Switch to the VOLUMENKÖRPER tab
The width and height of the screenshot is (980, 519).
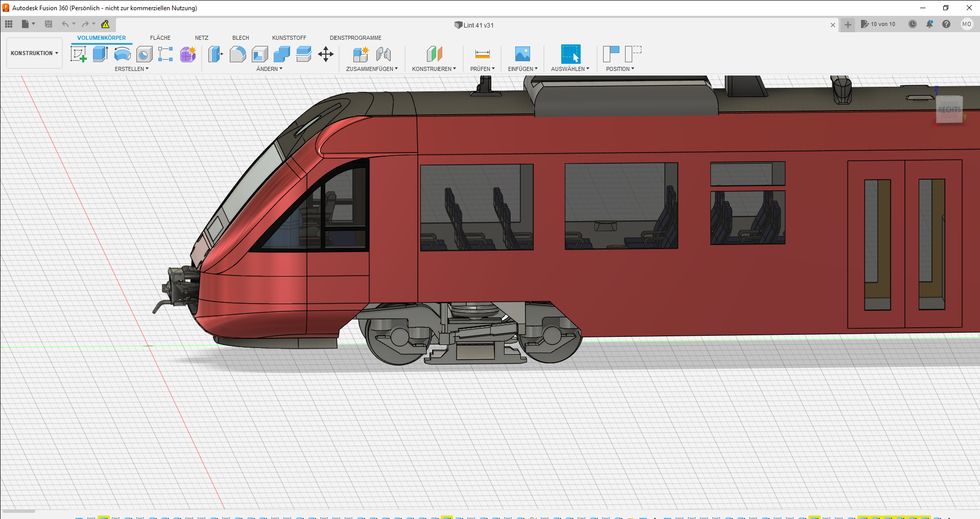(102, 38)
